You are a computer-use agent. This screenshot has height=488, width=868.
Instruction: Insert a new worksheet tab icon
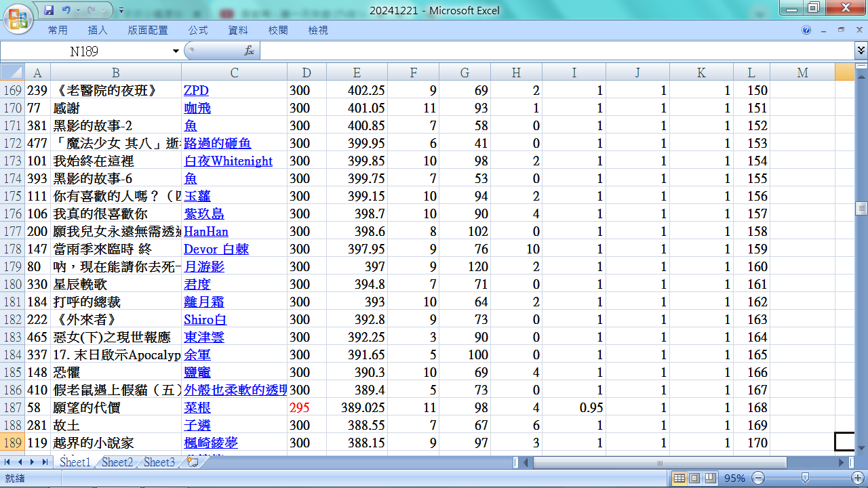192,462
